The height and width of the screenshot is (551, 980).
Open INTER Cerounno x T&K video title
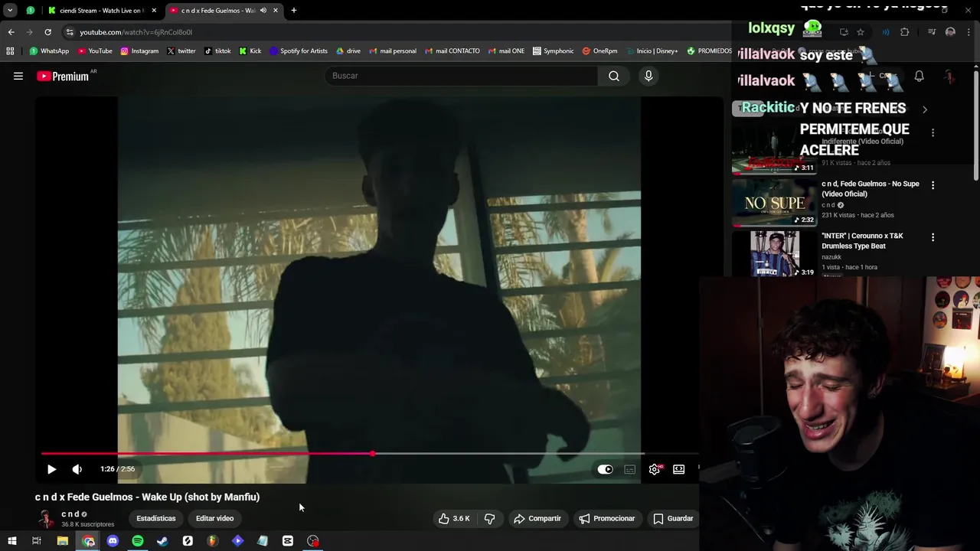(862, 241)
